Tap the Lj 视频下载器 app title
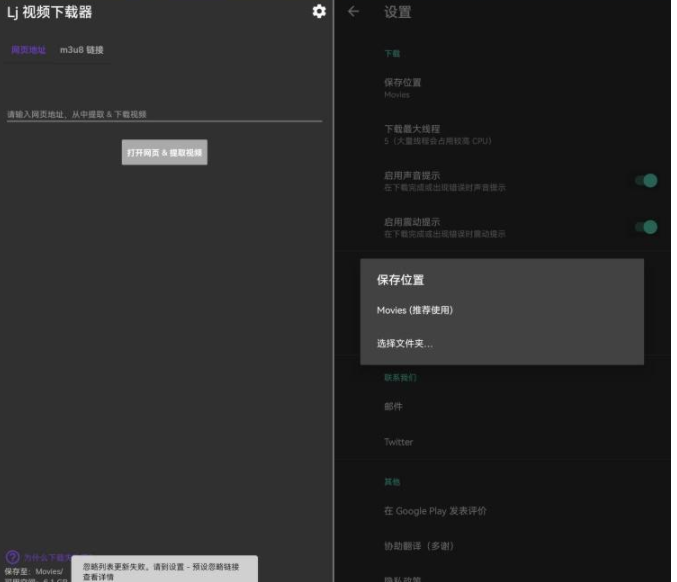677x582 pixels. 50,12
